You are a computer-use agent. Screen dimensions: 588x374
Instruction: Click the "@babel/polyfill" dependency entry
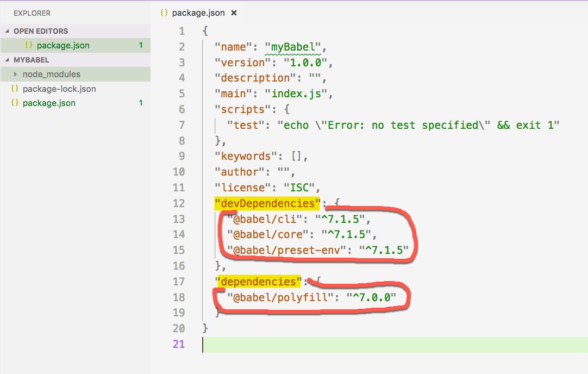click(x=311, y=297)
